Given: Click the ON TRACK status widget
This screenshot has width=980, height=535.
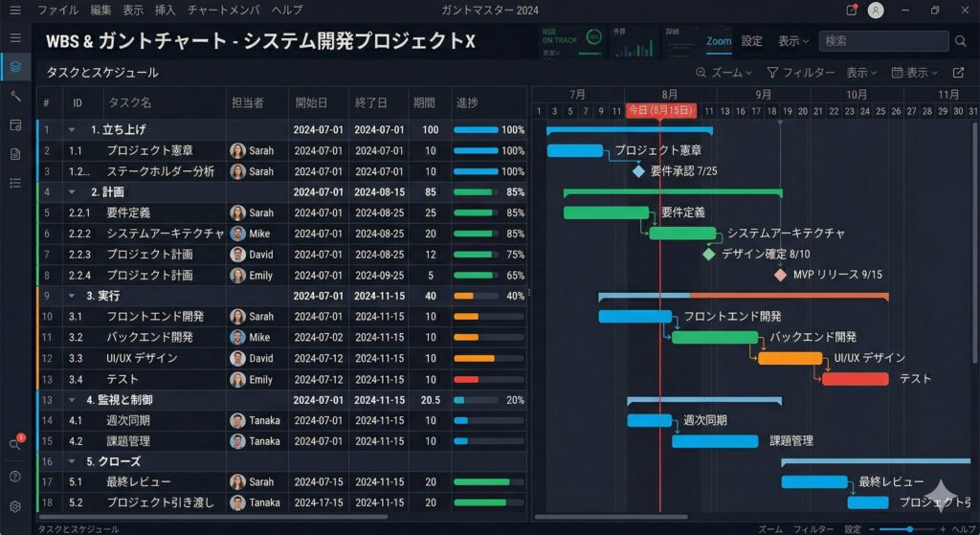Looking at the screenshot, I should pos(572,42).
